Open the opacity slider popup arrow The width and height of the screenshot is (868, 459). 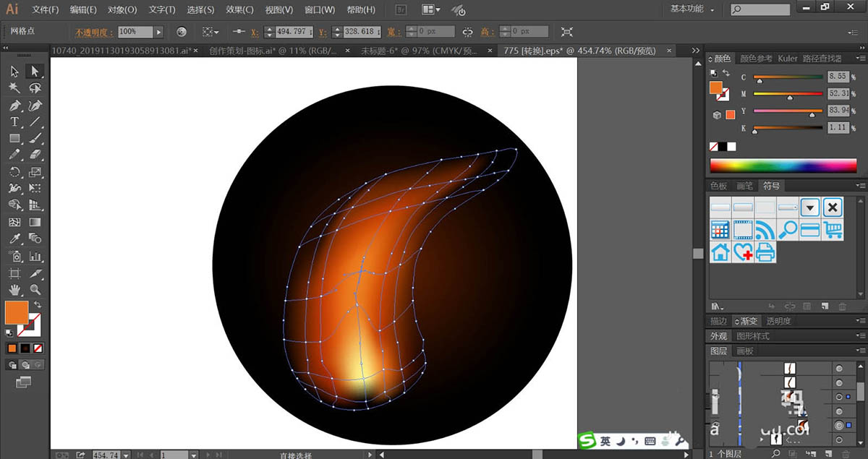(158, 32)
